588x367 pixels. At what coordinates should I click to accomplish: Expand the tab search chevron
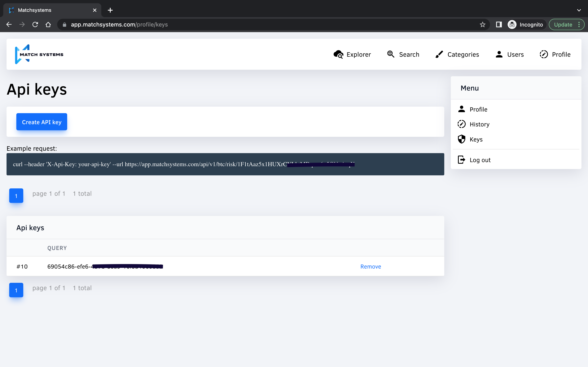(579, 10)
